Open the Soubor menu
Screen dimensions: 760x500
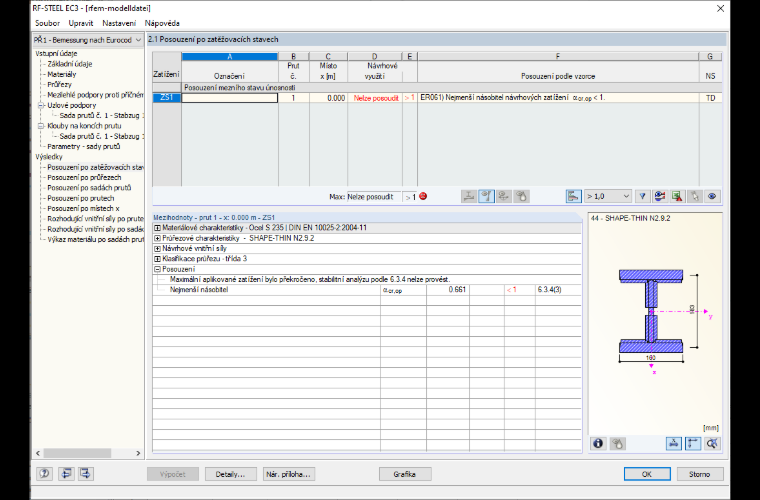(47, 23)
